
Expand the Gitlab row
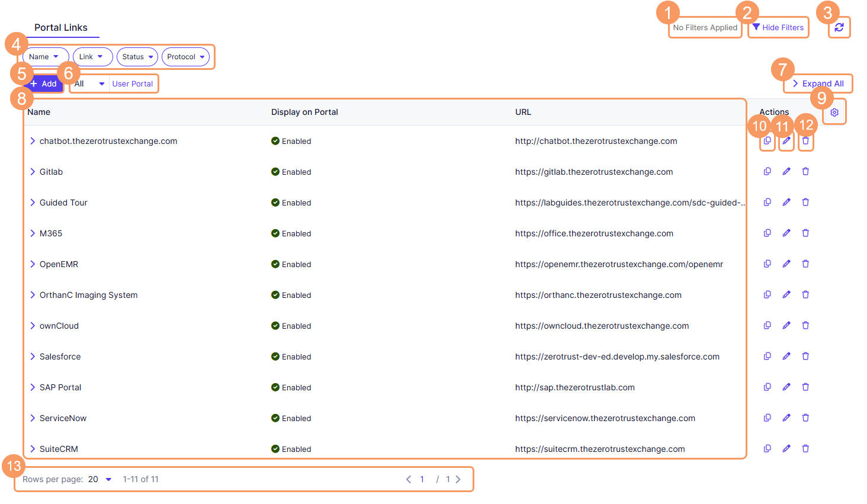(x=33, y=172)
